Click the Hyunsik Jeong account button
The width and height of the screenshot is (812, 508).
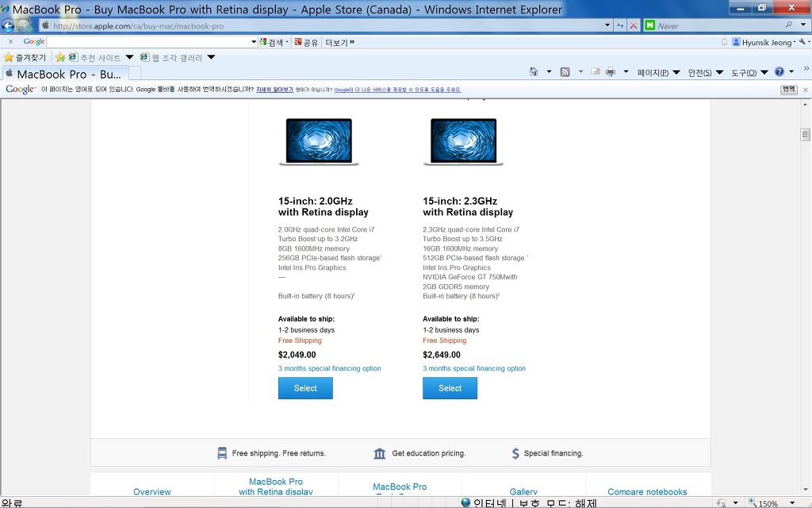764,42
